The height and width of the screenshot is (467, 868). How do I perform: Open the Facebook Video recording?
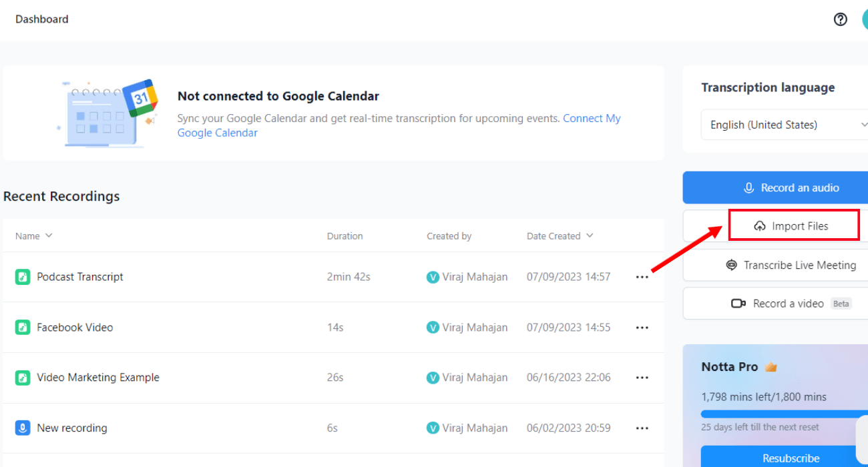click(75, 328)
